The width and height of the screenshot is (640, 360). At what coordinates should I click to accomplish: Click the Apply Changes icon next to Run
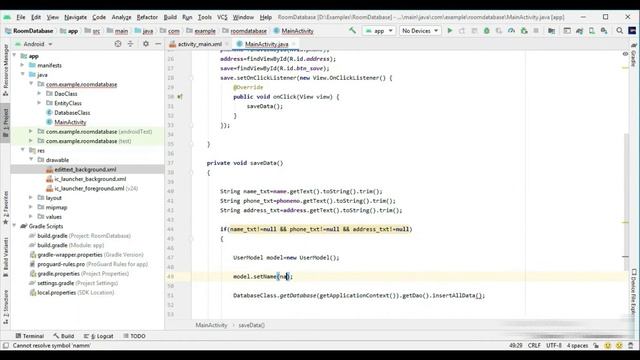(x=462, y=31)
